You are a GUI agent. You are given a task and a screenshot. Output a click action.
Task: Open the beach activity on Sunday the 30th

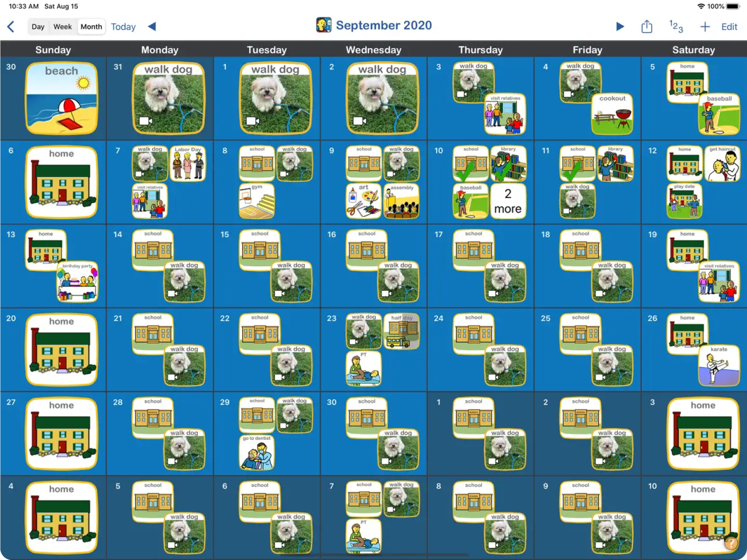[x=62, y=98]
